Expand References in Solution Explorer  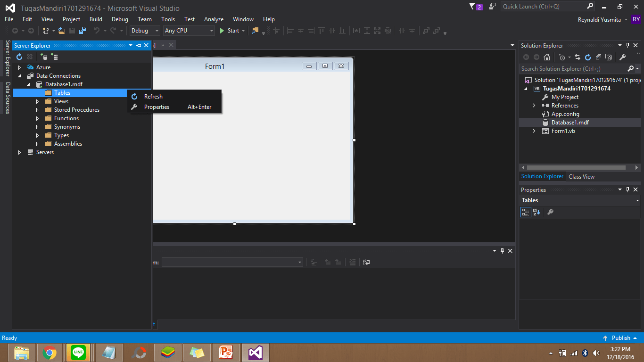click(x=534, y=106)
